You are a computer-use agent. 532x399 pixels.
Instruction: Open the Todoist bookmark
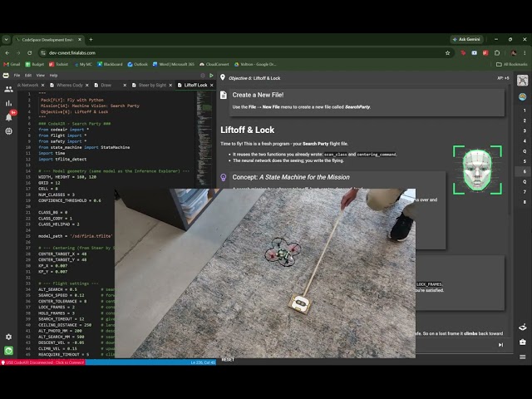pyautogui.click(x=58, y=64)
